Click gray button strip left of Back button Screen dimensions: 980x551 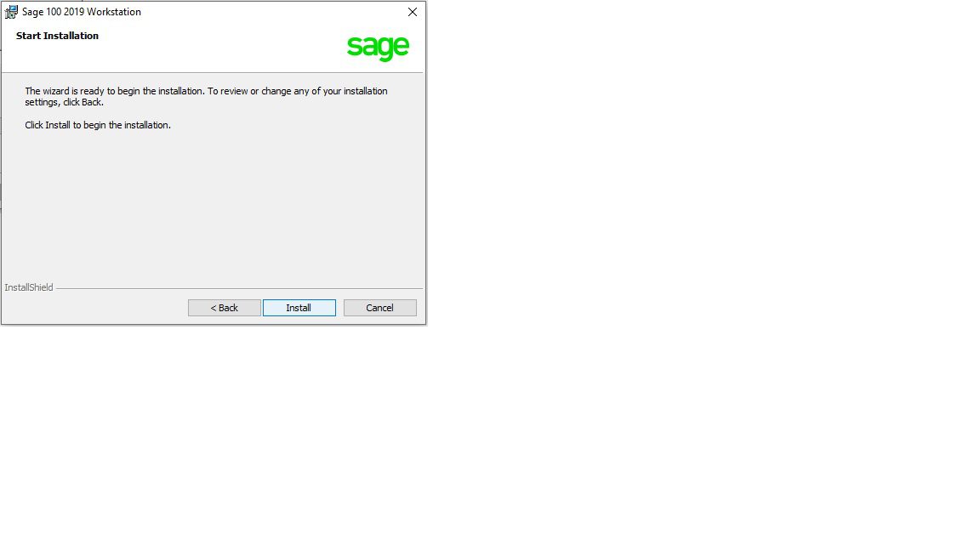(x=94, y=308)
